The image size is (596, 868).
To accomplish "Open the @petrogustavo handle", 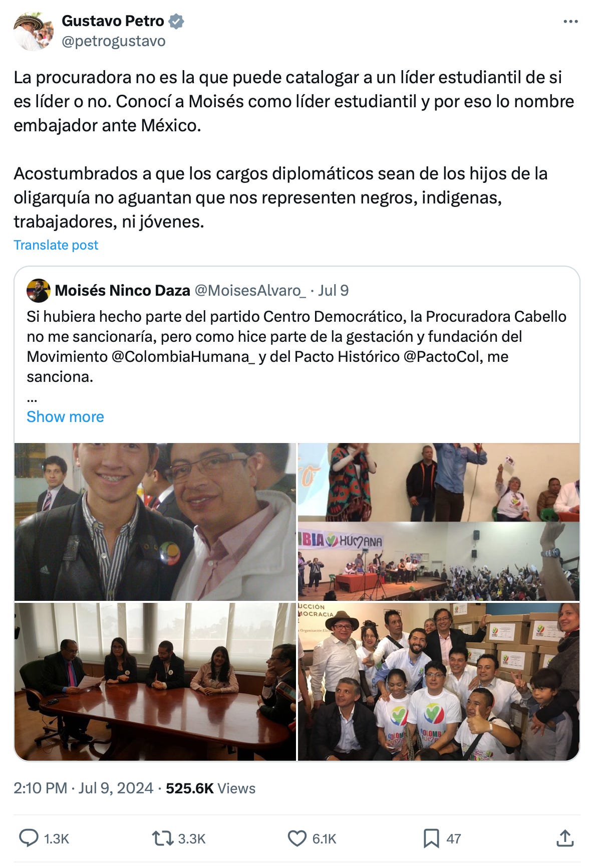I will 113,41.
